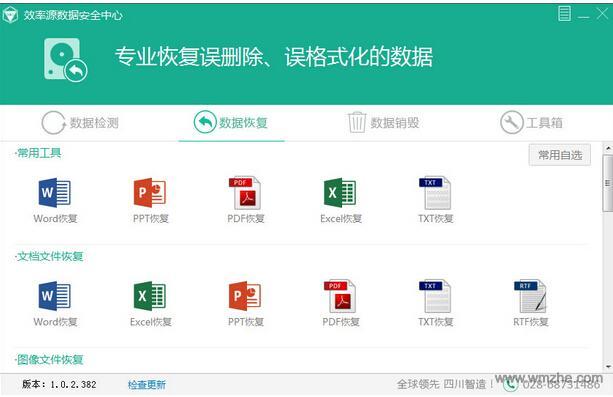
Task: Launch Word恢复 in 文档文件恢复 section
Action: [55, 304]
